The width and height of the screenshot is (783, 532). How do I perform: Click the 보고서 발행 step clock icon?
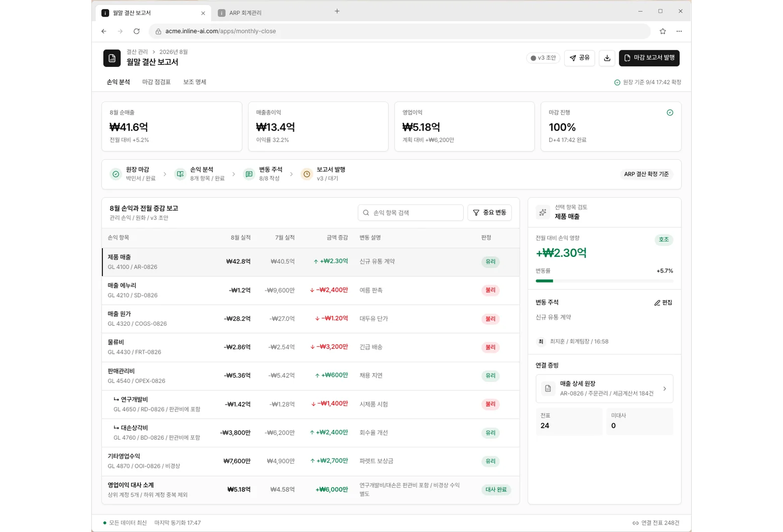coord(307,174)
